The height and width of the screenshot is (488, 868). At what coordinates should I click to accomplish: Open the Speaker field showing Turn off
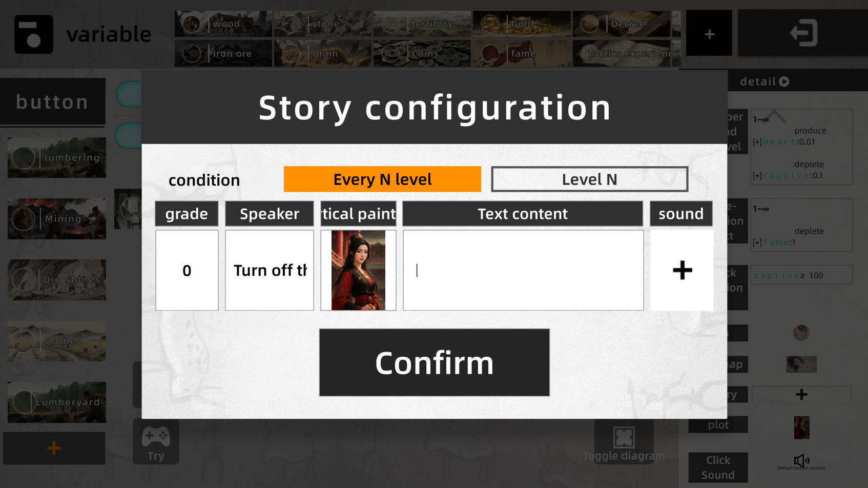(270, 270)
